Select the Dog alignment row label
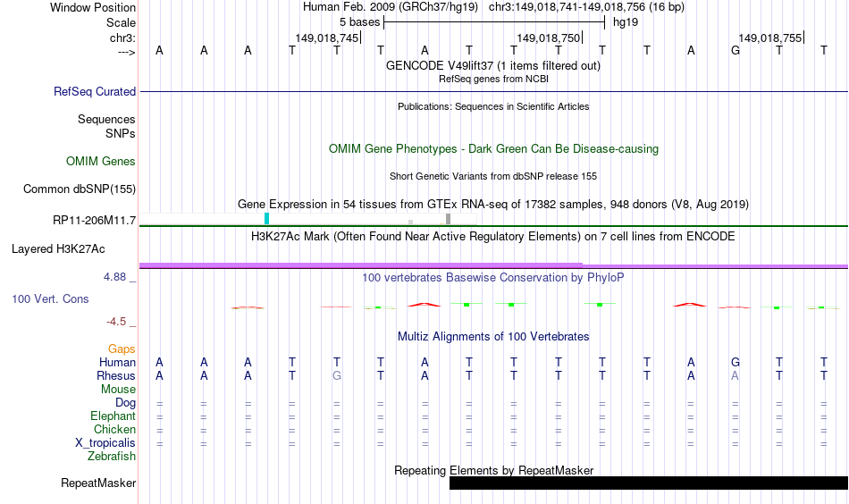 click(126, 403)
